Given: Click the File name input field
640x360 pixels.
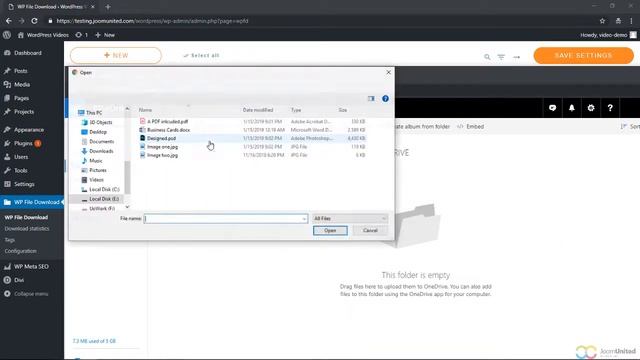Looking at the screenshot, I should pyautogui.click(x=226, y=218).
